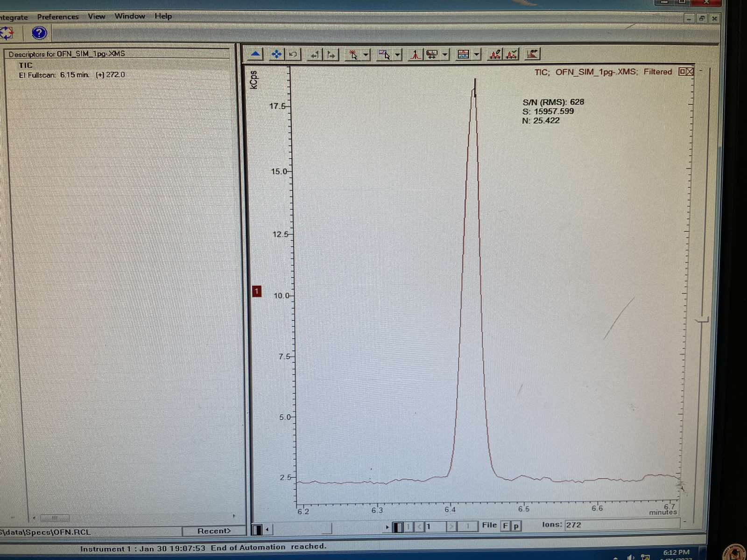The width and height of the screenshot is (747, 560).
Task: Expand the region select tool dropdown
Action: [x=398, y=55]
